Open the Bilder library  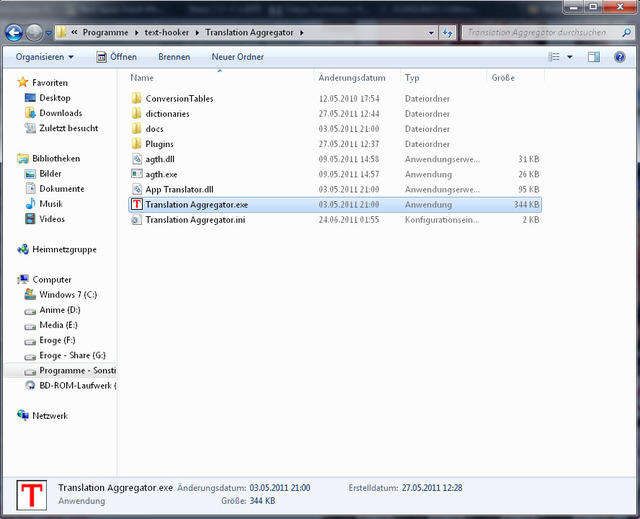point(50,174)
